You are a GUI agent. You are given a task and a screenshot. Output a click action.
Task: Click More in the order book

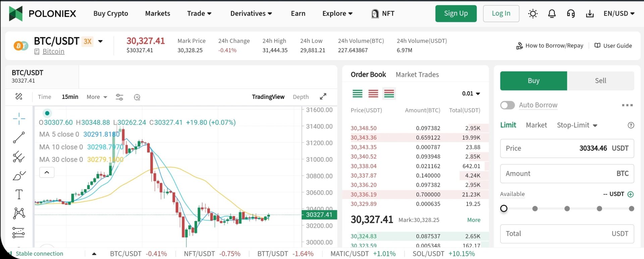pos(474,220)
